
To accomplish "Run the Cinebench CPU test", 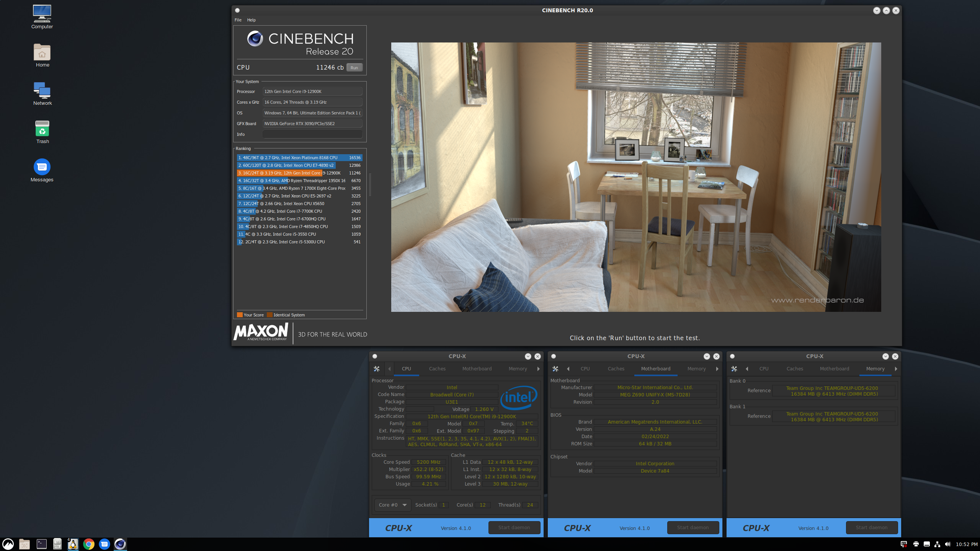I will click(x=354, y=68).
